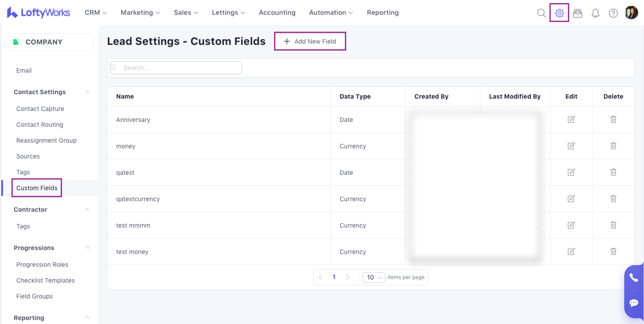Delete the qatestcurrency field

pyautogui.click(x=613, y=199)
